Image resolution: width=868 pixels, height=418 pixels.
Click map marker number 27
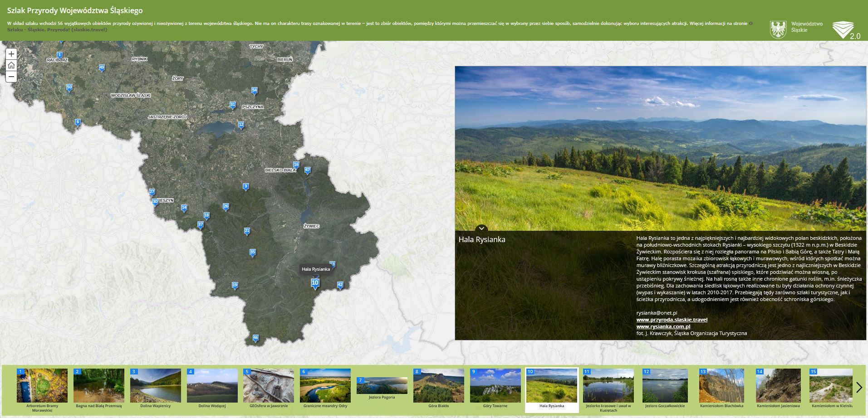pyautogui.click(x=152, y=192)
